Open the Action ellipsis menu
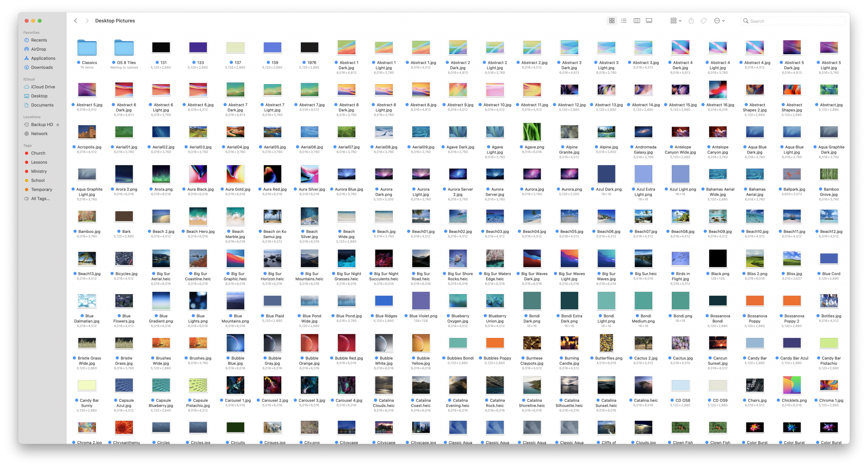Image resolution: width=868 pixels, height=468 pixels. pyautogui.click(x=720, y=21)
